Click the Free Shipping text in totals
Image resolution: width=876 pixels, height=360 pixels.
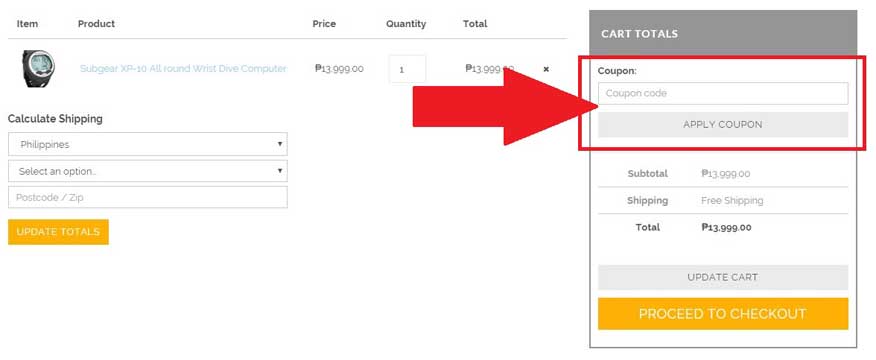pos(732,201)
